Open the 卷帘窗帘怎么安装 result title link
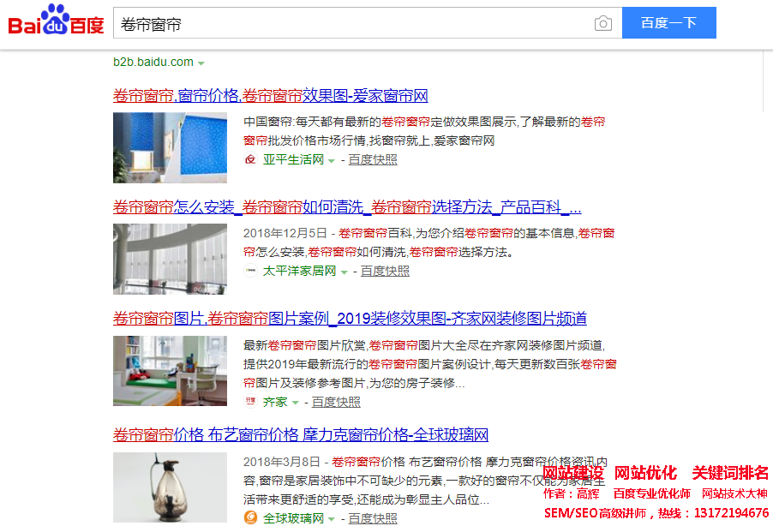The width and height of the screenshot is (773, 532). point(347,207)
